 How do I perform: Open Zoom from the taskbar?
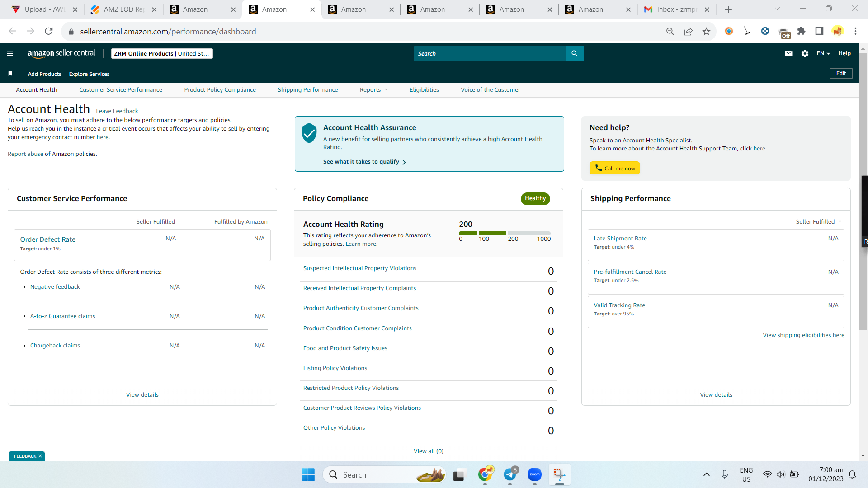pos(534,475)
